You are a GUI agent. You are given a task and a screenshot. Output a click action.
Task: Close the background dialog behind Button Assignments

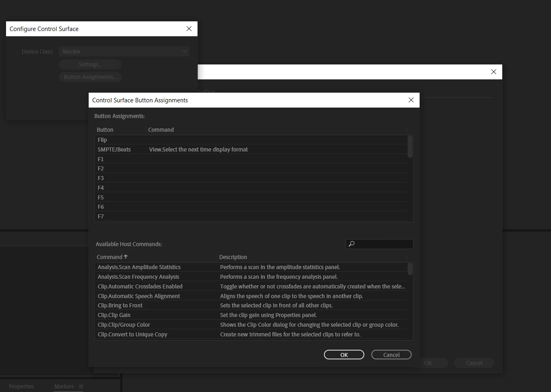point(494,72)
